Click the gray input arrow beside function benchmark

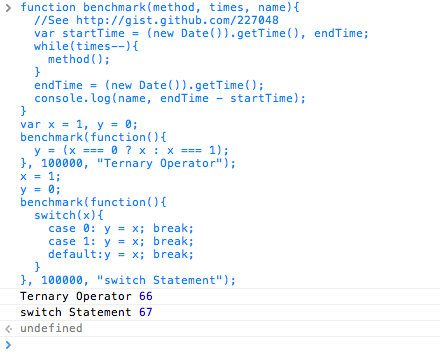[x=8, y=7]
